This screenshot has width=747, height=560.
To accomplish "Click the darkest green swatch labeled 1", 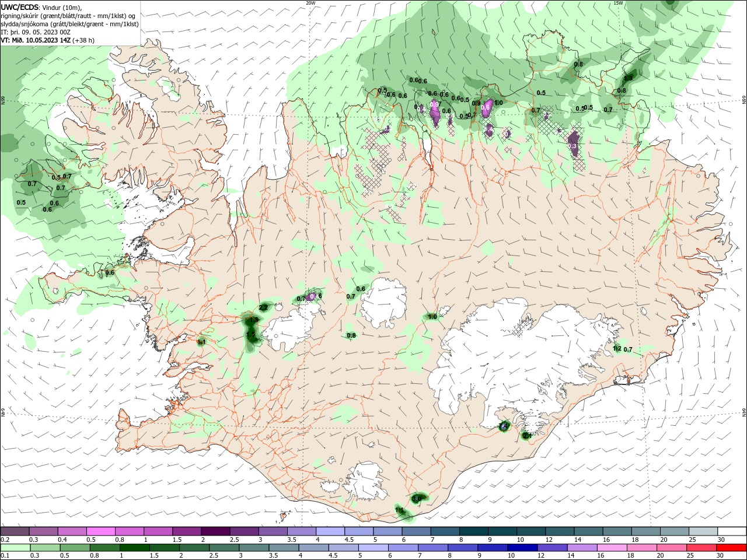I will [x=134, y=548].
